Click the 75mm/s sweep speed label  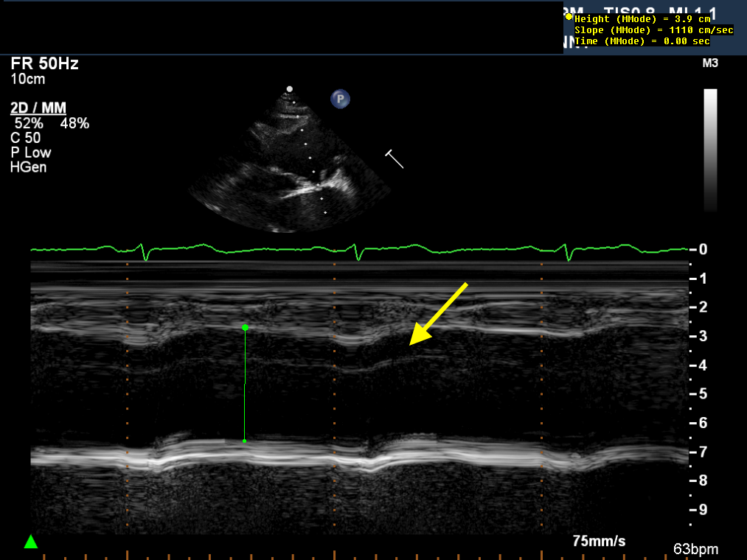599,542
